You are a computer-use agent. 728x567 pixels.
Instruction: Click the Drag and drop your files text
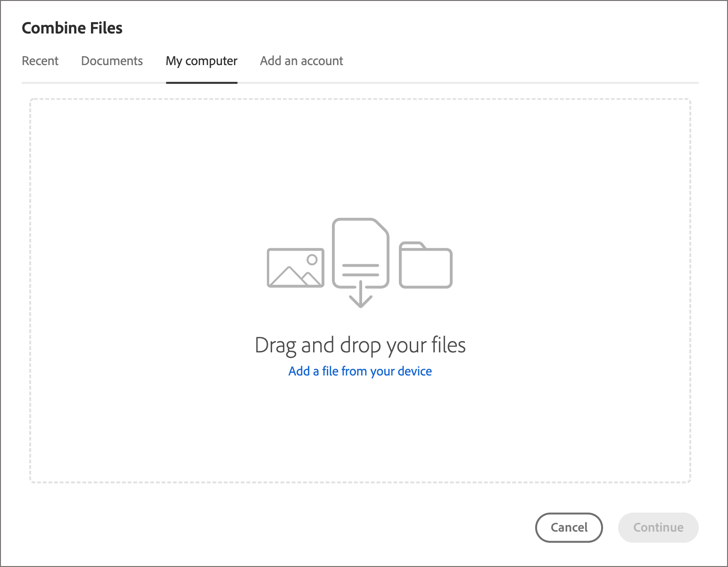(360, 345)
